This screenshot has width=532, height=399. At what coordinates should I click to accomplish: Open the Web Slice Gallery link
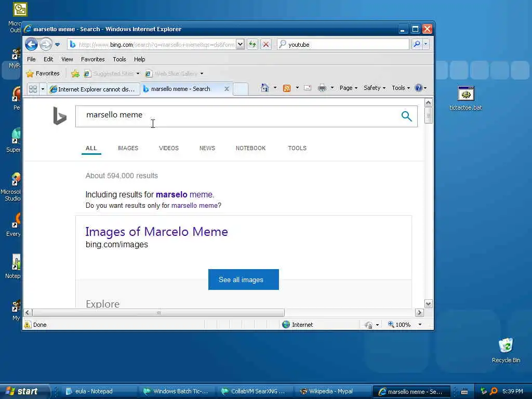(x=171, y=74)
